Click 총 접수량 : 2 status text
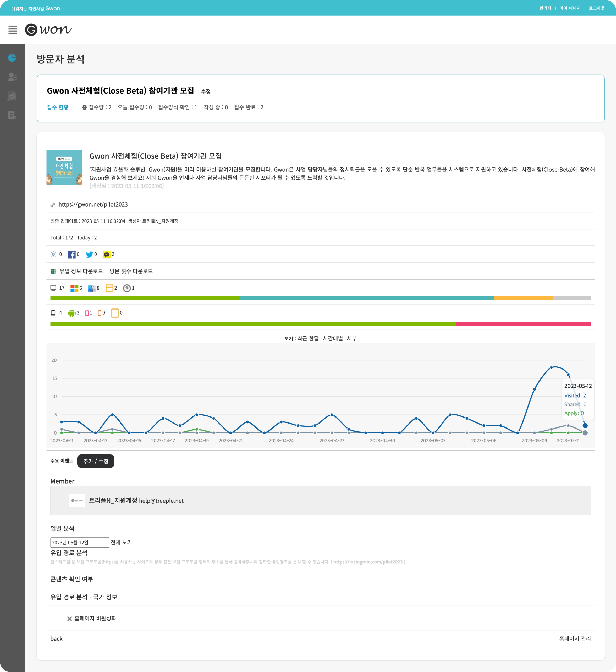Image resolution: width=616 pixels, height=672 pixels. 97,107
